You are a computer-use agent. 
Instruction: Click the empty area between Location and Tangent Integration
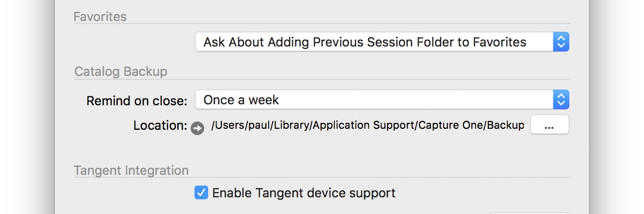pyautogui.click(x=322, y=149)
